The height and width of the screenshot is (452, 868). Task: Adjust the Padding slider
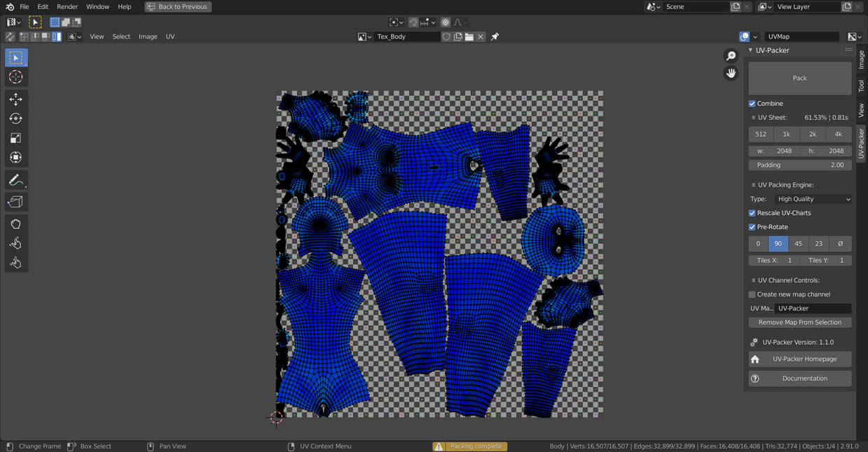[x=800, y=165]
